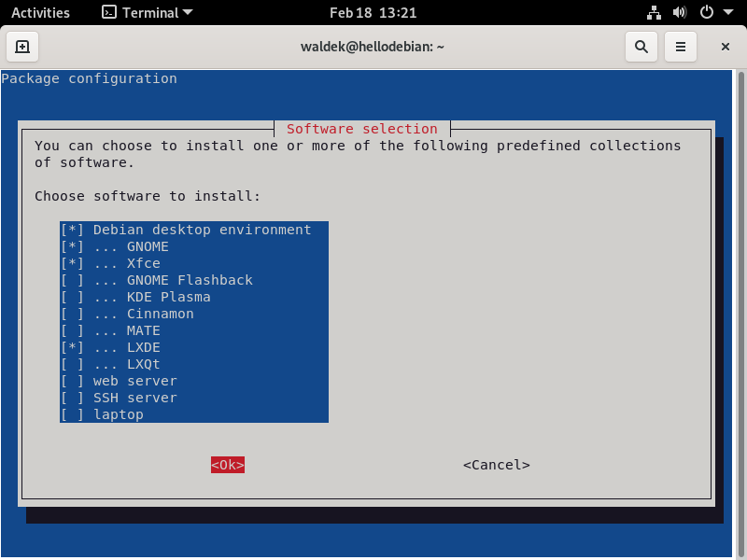
Task: Open the Activities overview
Action: click(x=40, y=12)
